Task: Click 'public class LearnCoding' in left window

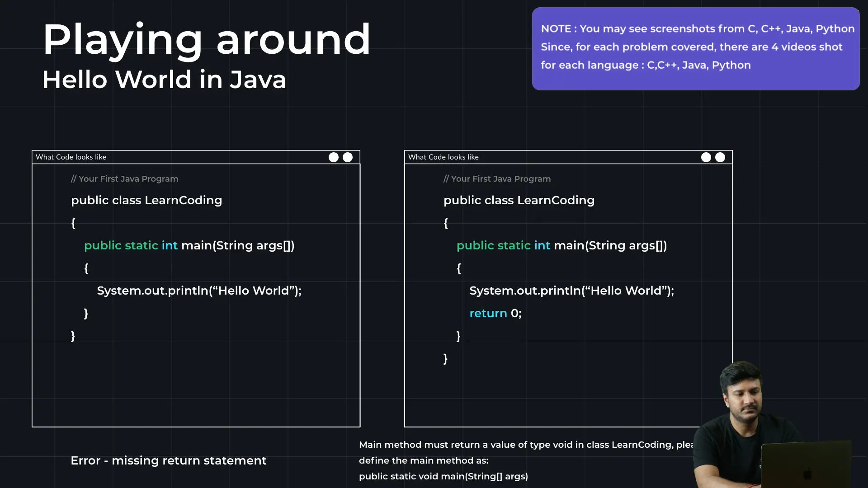Action: [146, 200]
